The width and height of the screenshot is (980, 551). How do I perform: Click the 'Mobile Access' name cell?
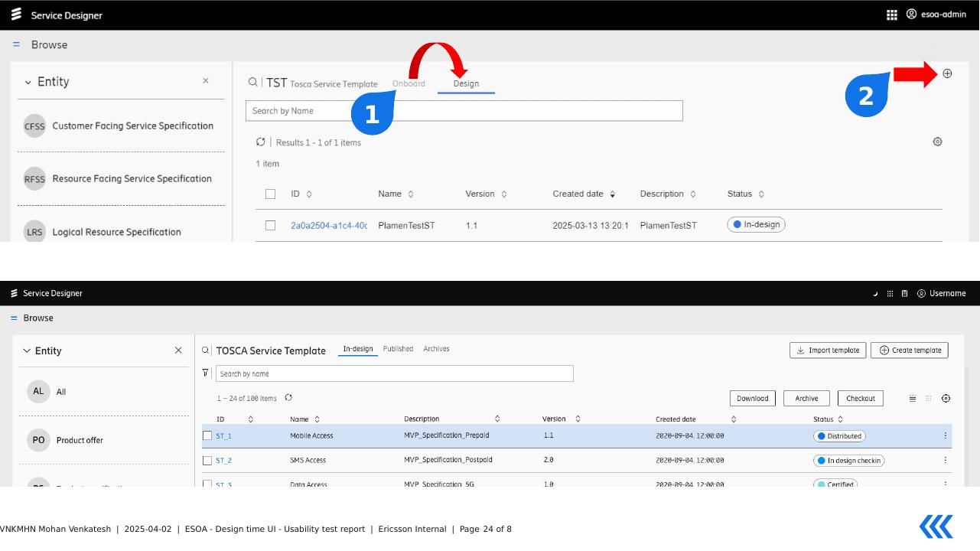pyautogui.click(x=311, y=435)
